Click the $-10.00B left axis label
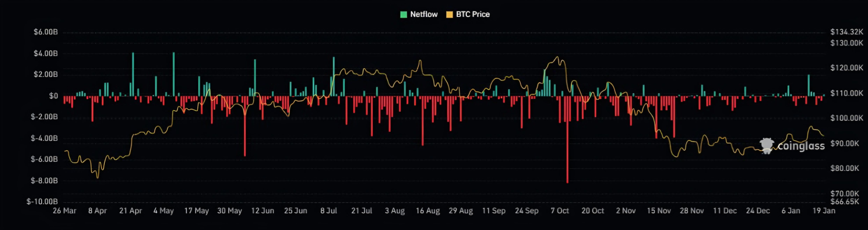The width and height of the screenshot is (868, 230). [x=42, y=202]
